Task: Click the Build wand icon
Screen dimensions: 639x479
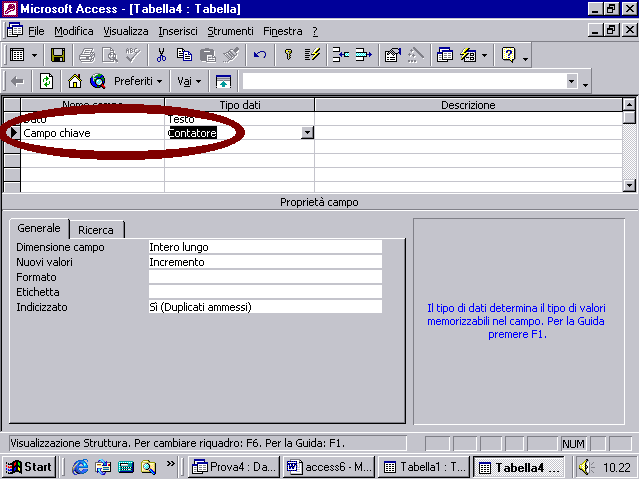Action: (416, 55)
